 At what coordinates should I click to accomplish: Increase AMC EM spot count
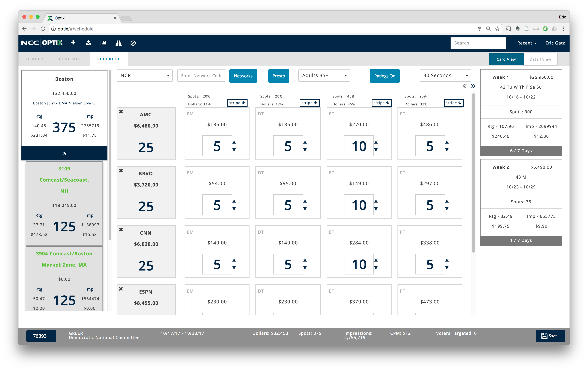(x=234, y=142)
